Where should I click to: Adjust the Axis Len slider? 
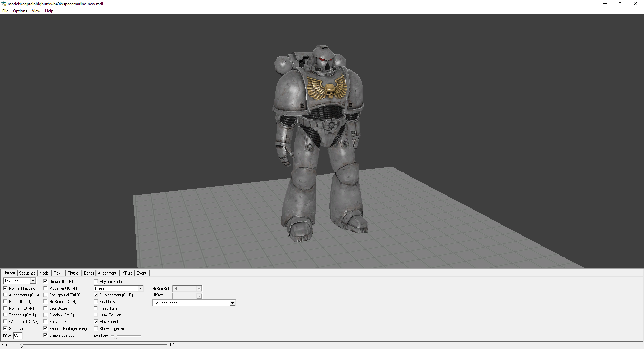126,336
